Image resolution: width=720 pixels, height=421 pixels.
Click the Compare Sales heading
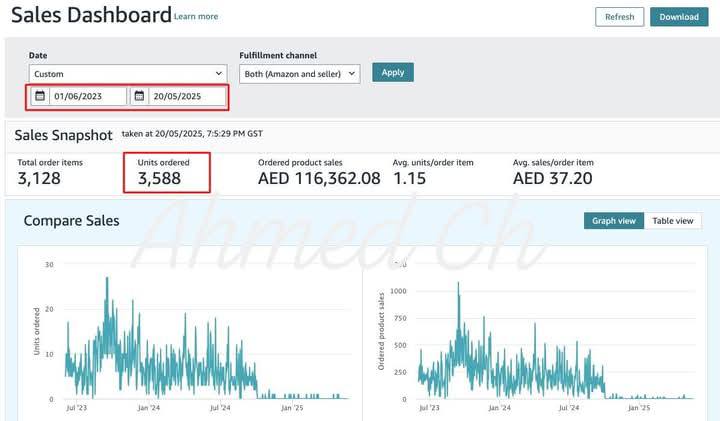tap(71, 220)
